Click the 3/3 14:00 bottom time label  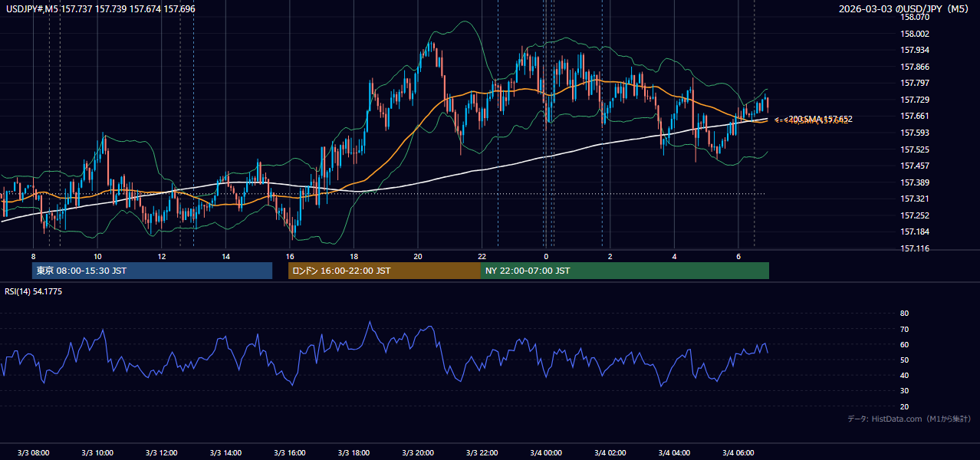click(225, 452)
